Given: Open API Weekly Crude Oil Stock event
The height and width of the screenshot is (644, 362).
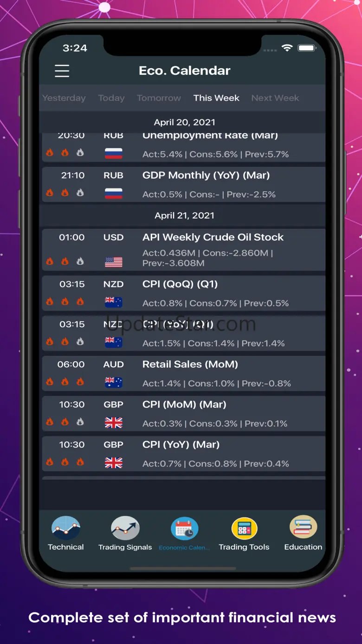Looking at the screenshot, I should pos(213,237).
